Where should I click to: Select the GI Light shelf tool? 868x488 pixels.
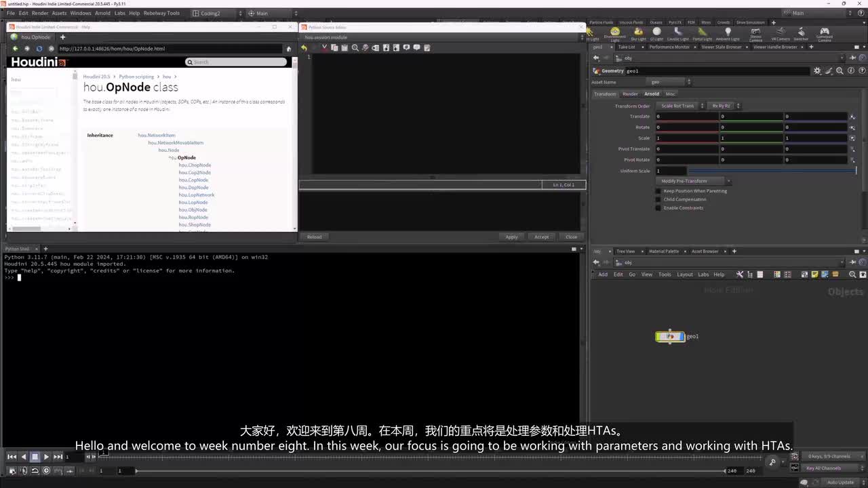pyautogui.click(x=656, y=34)
